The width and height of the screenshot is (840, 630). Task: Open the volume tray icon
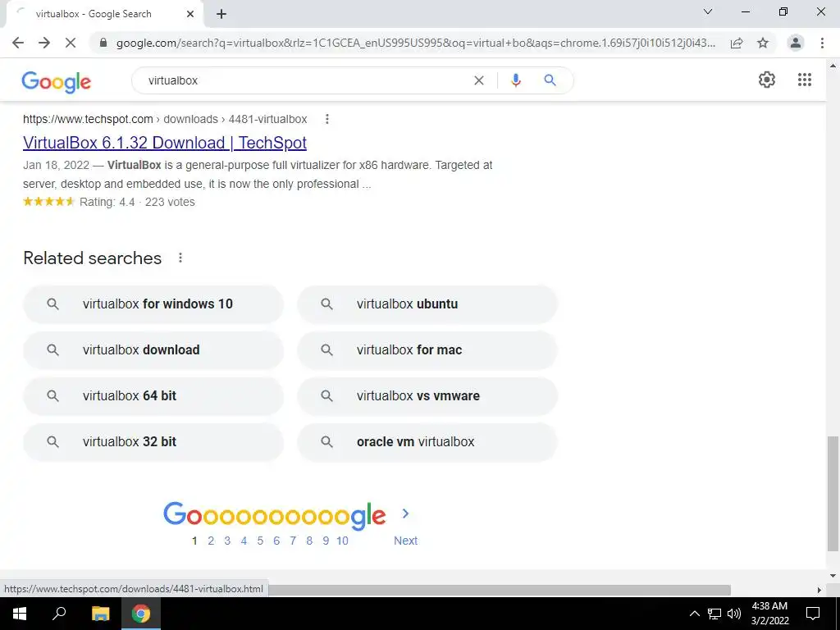[734, 614]
